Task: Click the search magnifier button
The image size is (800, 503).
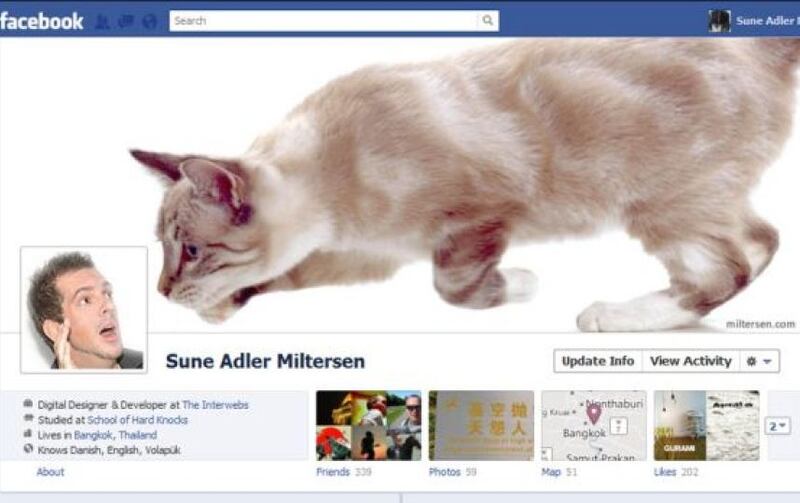Action: click(488, 21)
